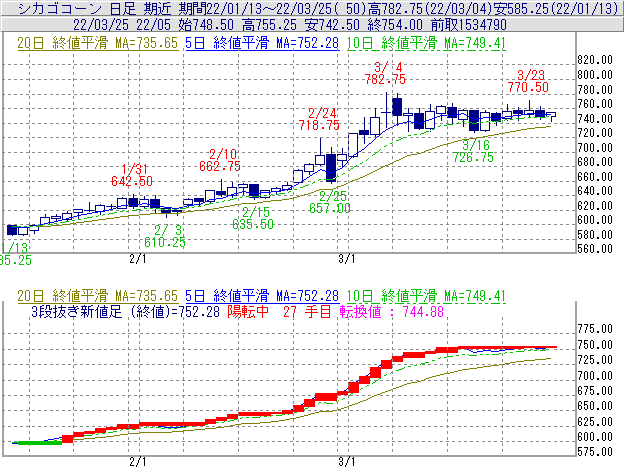Click the 775.00 axis label on lower chart

[595, 329]
